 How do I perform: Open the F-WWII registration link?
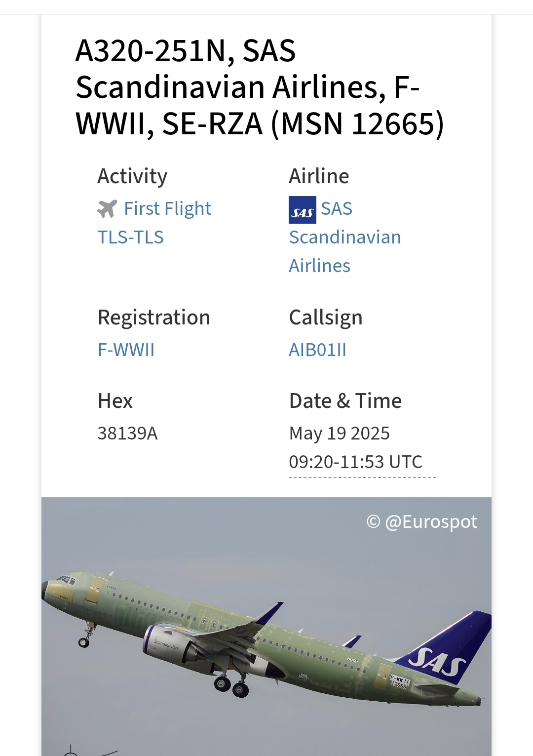pyautogui.click(x=126, y=350)
